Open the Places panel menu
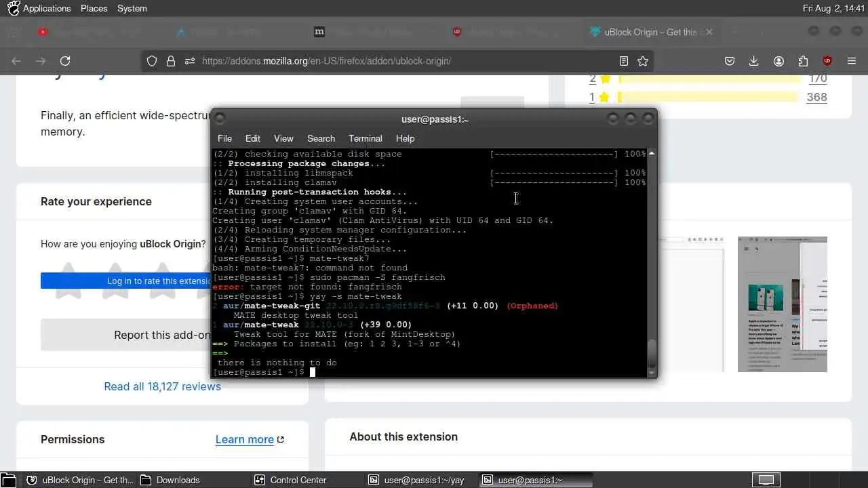 (94, 8)
